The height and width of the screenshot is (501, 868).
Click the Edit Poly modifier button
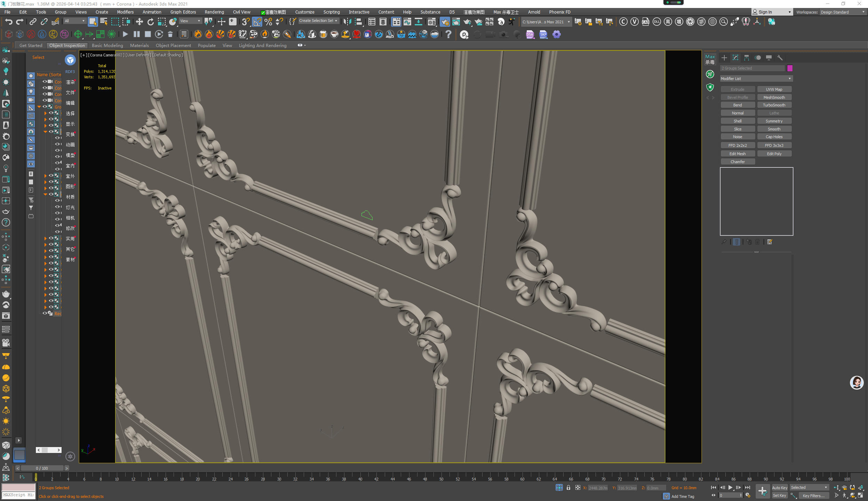pyautogui.click(x=774, y=154)
